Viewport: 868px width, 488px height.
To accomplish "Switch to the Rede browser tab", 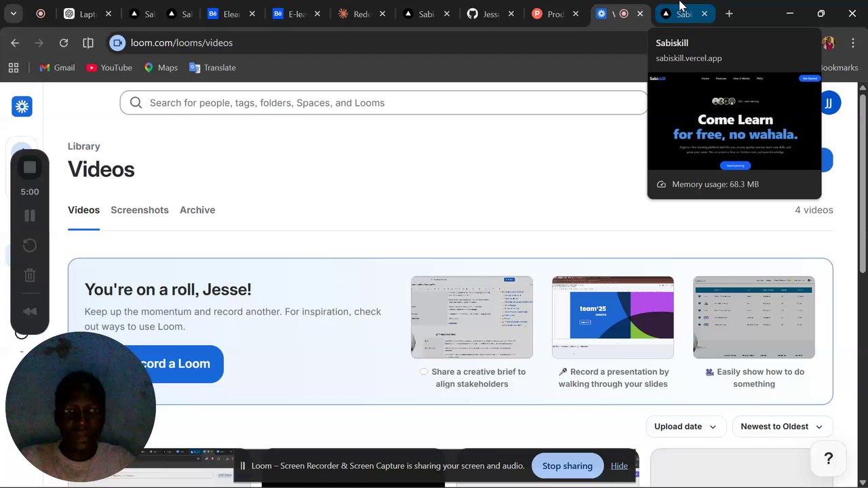I will [x=362, y=14].
